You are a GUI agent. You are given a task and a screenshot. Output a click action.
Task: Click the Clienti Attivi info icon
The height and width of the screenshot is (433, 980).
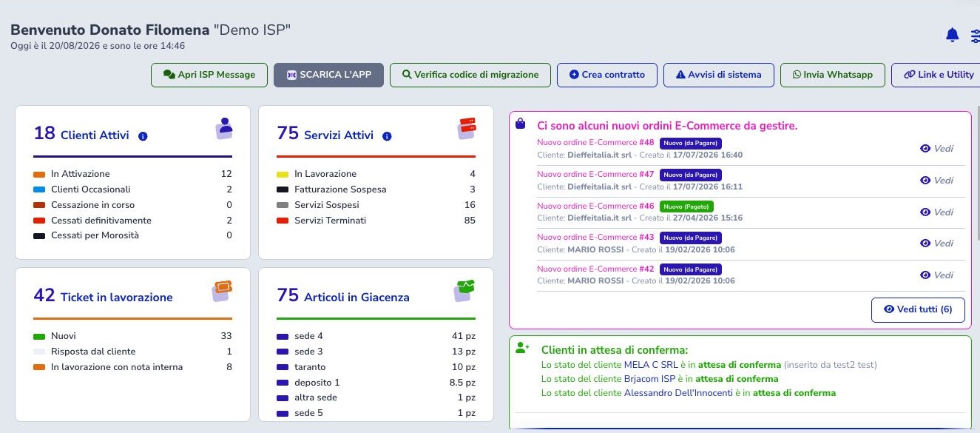pos(143,136)
